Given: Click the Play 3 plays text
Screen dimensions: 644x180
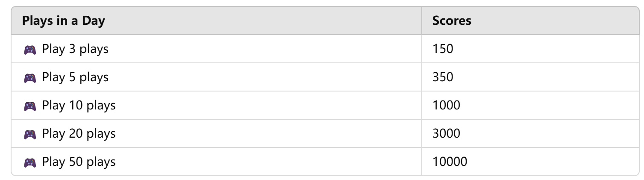Looking at the screenshot, I should tap(75, 50).
